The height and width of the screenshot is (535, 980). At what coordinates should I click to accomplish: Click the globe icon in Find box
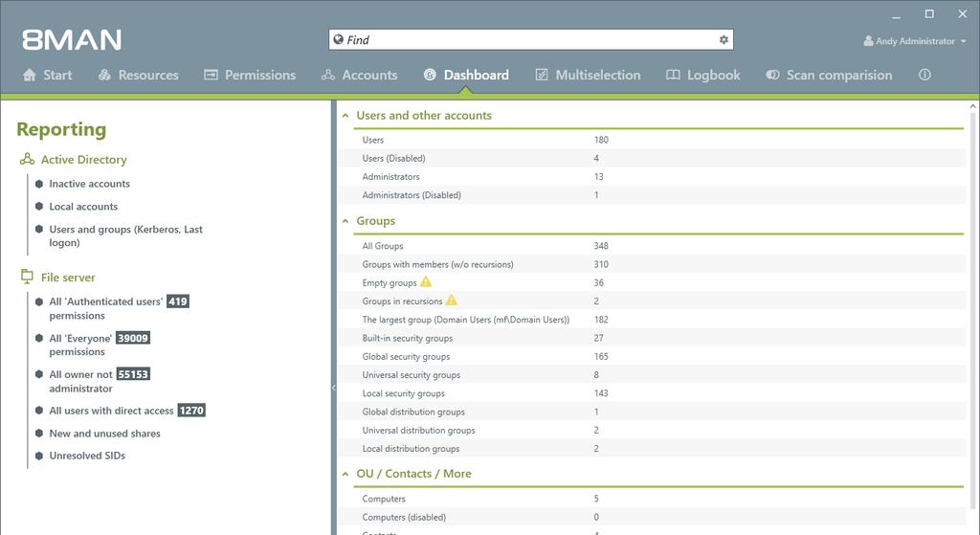point(338,39)
